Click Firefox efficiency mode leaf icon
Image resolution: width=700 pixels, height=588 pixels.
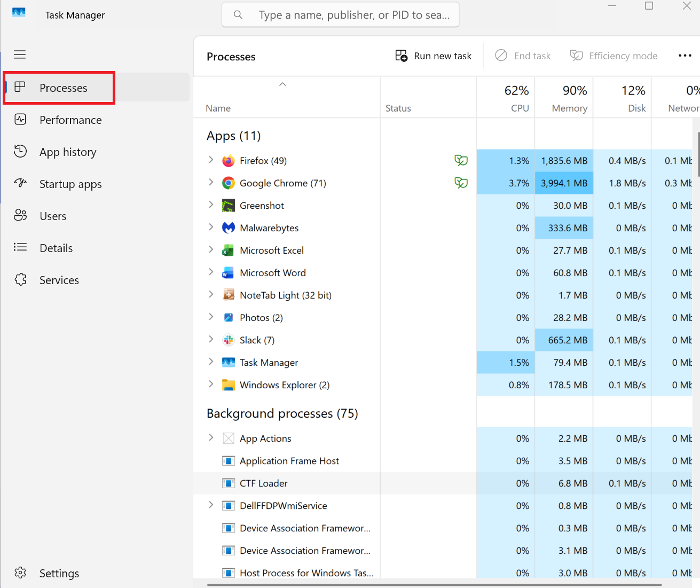pos(461,160)
